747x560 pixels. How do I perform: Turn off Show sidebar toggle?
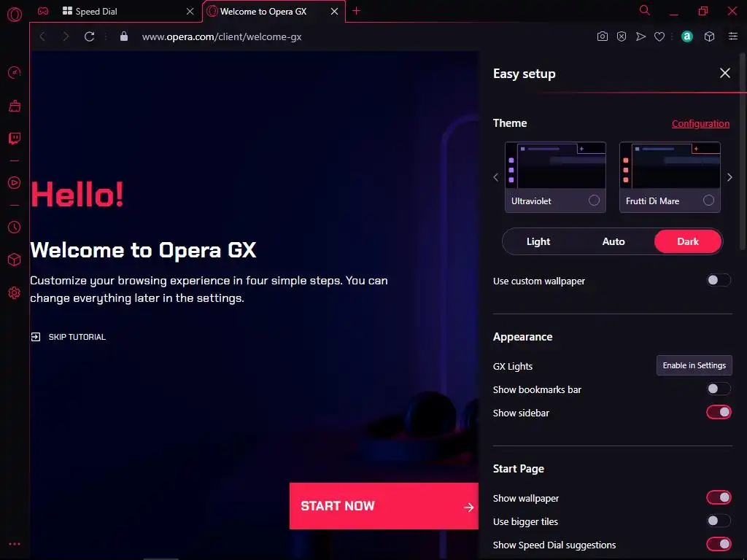pos(718,413)
